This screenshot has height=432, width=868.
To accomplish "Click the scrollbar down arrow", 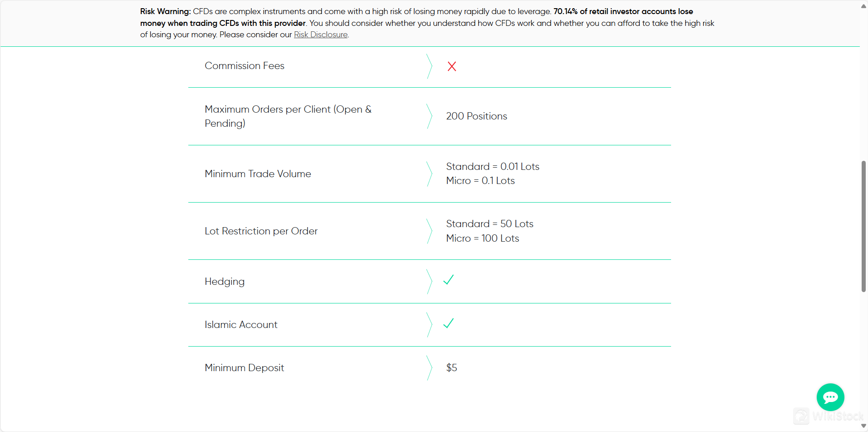I will [x=863, y=426].
